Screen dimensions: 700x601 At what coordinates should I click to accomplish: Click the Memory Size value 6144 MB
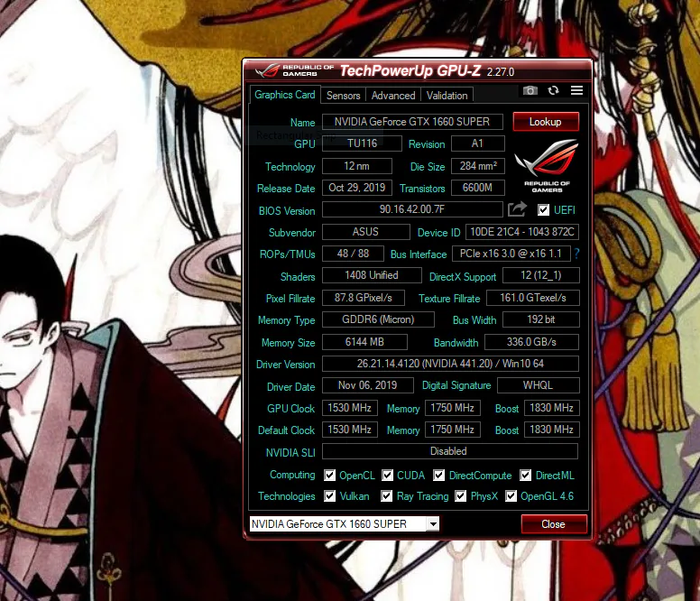point(364,342)
